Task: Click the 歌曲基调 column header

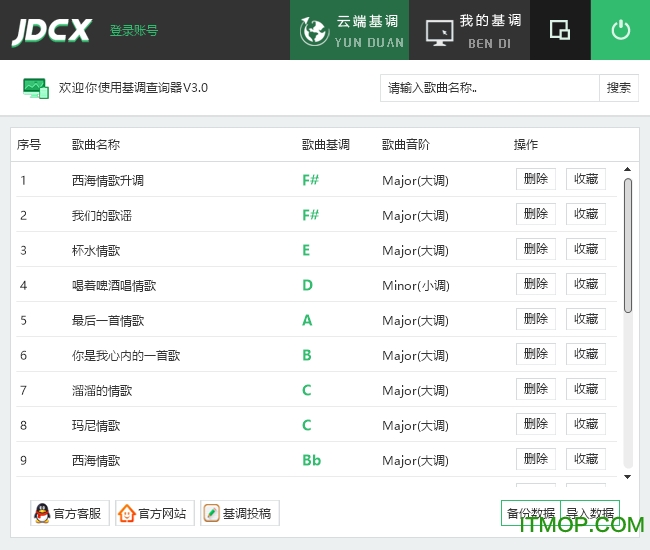Action: 326,145
